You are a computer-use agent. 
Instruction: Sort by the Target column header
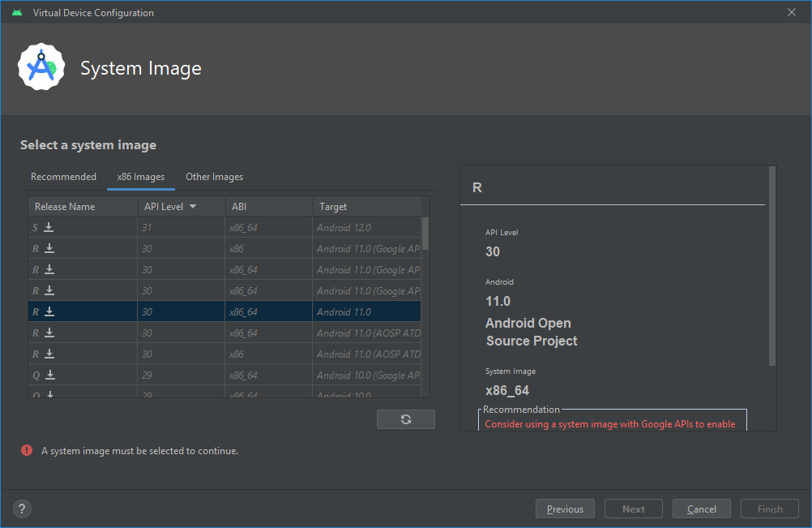[367, 206]
